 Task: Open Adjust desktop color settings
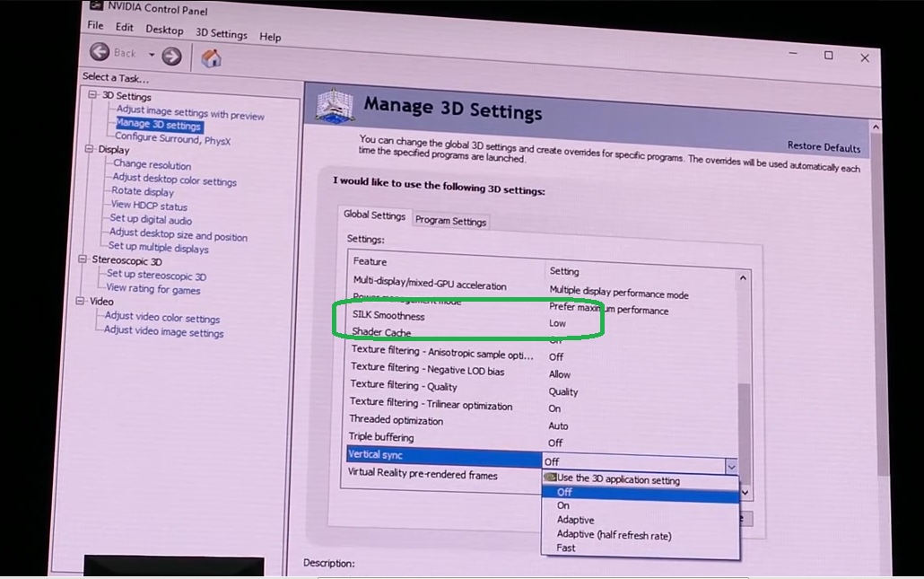(x=174, y=180)
